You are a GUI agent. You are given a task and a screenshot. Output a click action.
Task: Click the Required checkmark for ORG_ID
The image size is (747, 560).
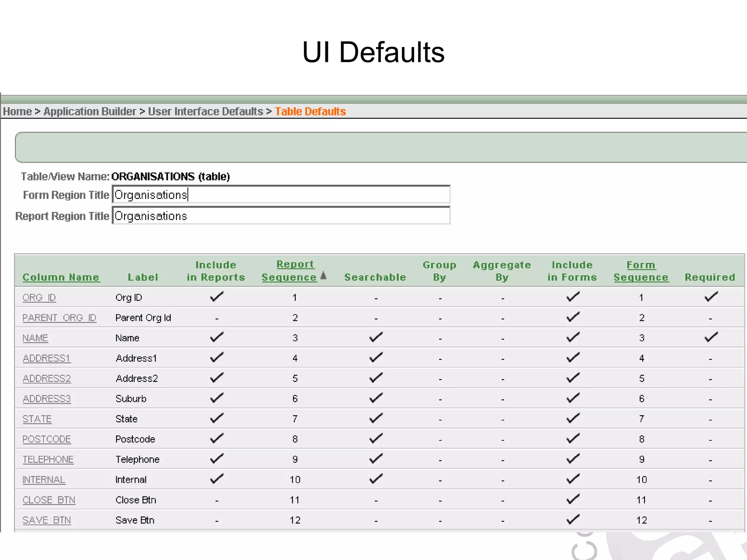(711, 297)
